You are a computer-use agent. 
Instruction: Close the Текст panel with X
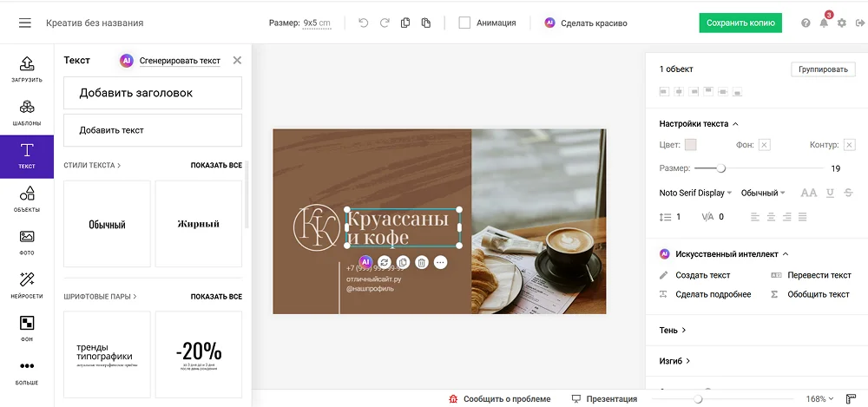point(237,61)
